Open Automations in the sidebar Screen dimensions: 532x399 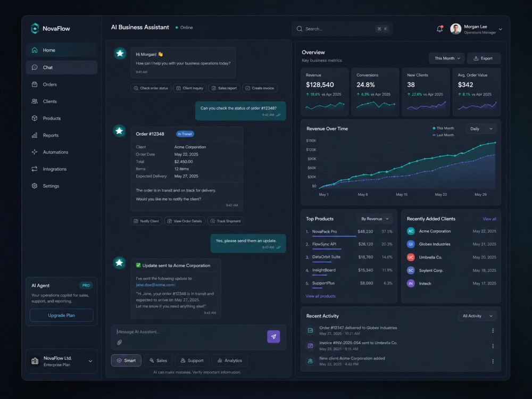(61, 152)
